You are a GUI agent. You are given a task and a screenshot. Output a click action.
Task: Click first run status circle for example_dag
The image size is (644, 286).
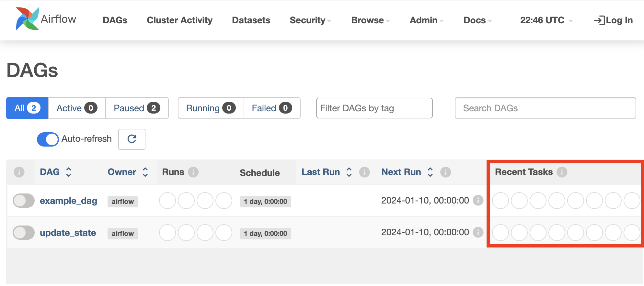[167, 201]
